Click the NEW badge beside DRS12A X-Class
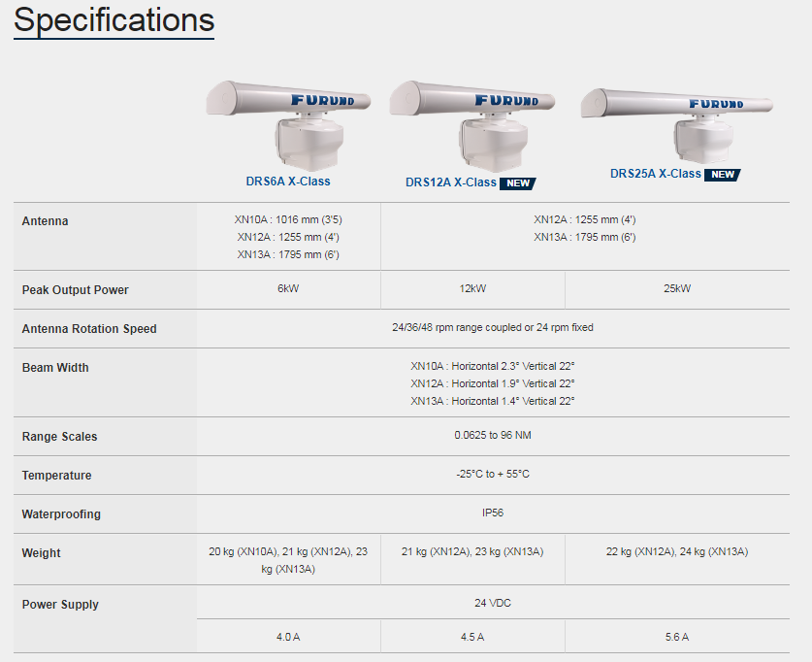This screenshot has width=812, height=662. (x=517, y=183)
